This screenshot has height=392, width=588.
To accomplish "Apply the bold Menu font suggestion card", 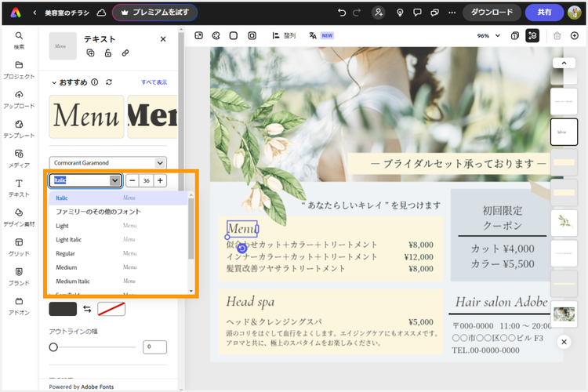I will [152, 117].
